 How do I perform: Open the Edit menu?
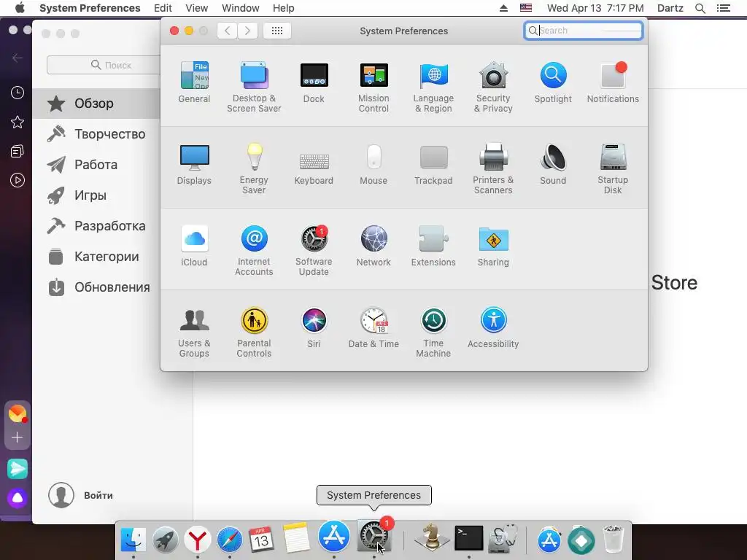tap(163, 8)
